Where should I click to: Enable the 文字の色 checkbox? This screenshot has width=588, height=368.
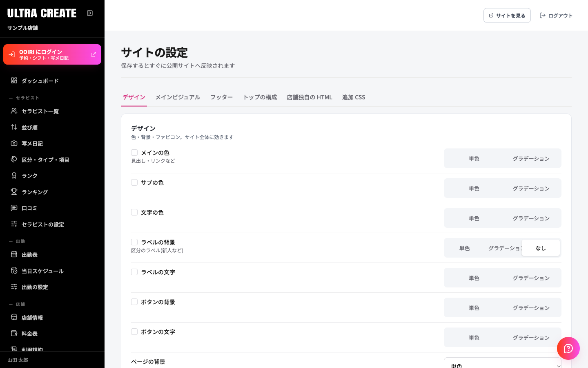coord(134,212)
